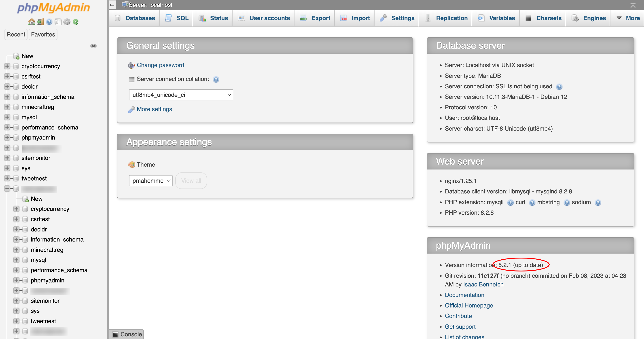This screenshot has height=339, width=644.
Task: Click the link icon above the database tree
Action: (93, 46)
